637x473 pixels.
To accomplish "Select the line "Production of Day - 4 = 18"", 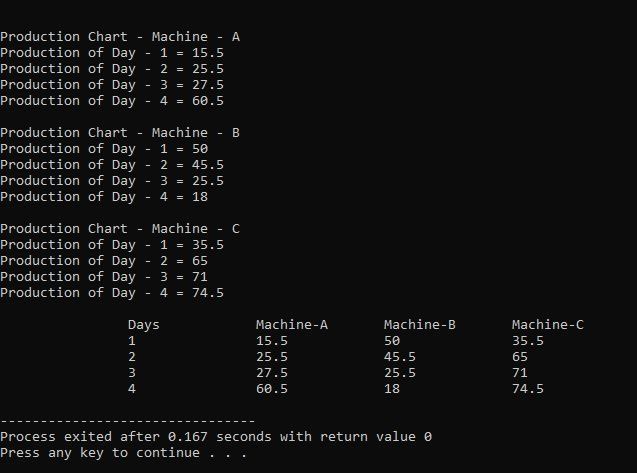I will pyautogui.click(x=104, y=197).
